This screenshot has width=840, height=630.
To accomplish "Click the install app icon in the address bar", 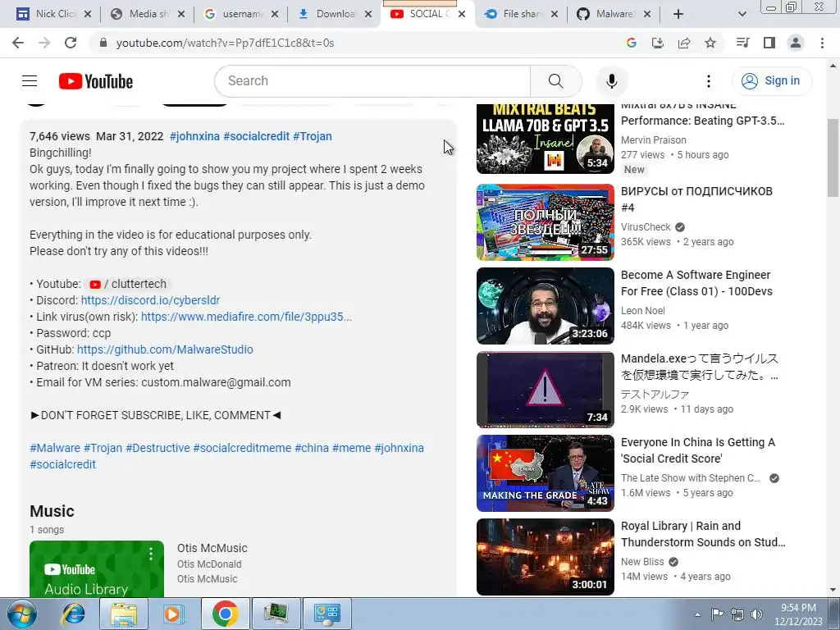I will tap(657, 43).
